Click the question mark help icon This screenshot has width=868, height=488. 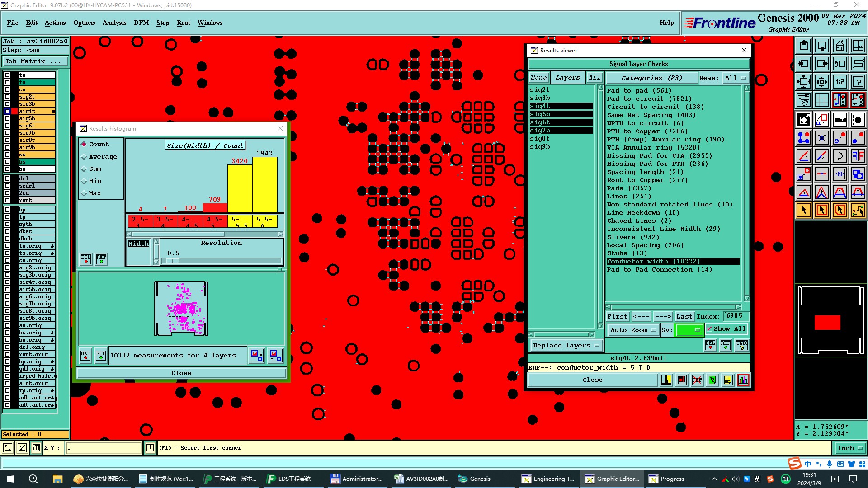tap(858, 82)
